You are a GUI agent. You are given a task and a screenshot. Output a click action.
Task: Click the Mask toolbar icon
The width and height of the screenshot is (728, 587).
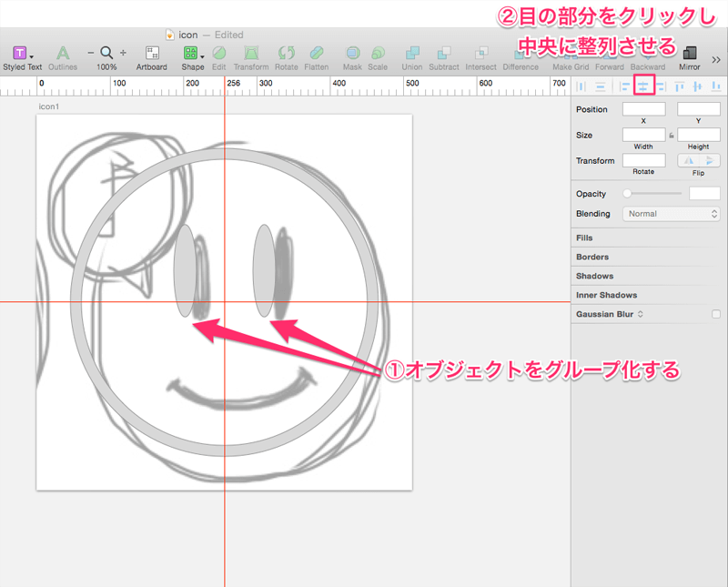pos(352,53)
